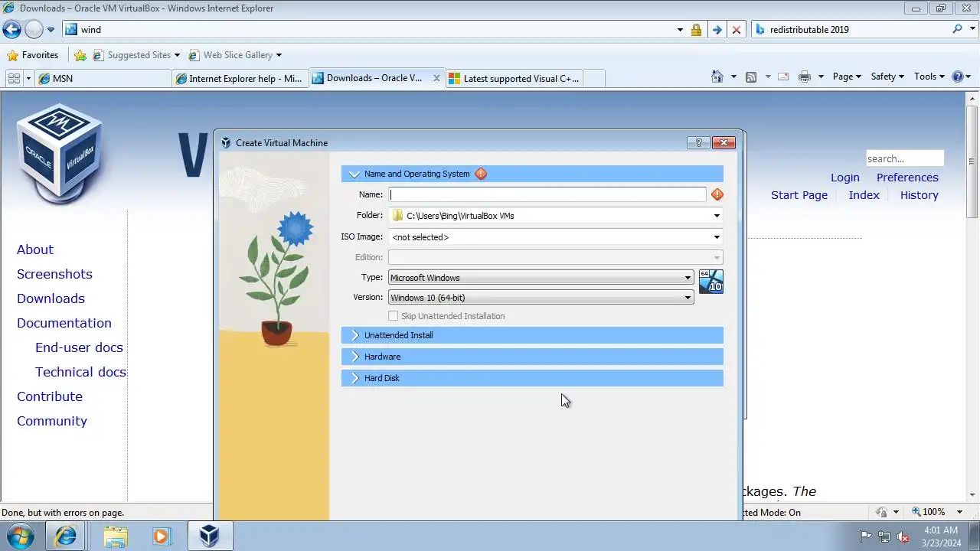Open the Version Windows 10 (64-bit) dropdown

[x=541, y=298]
